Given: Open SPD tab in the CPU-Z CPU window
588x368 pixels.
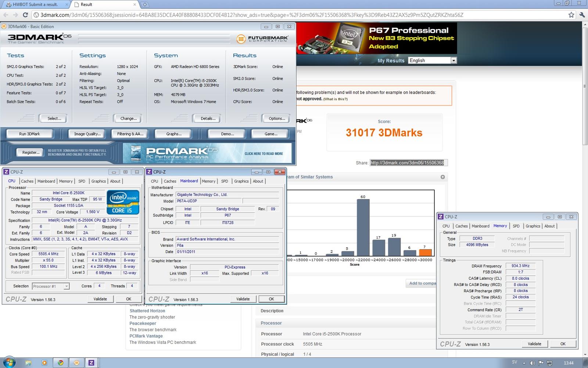Looking at the screenshot, I should (x=82, y=181).
